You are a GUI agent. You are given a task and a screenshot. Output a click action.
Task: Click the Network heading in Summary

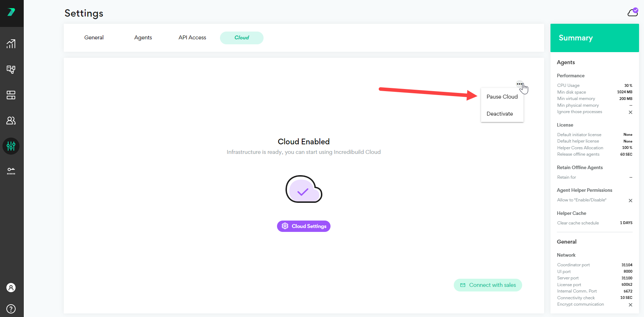click(x=566, y=255)
